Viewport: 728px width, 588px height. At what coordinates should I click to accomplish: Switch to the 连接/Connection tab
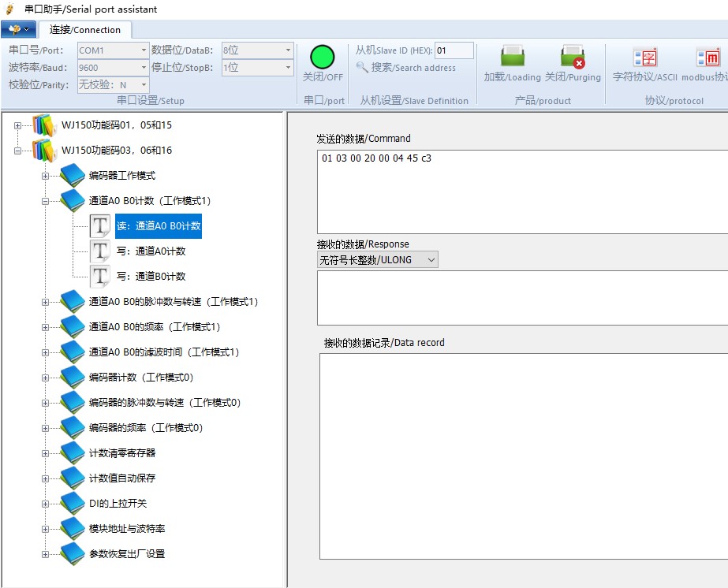point(86,29)
